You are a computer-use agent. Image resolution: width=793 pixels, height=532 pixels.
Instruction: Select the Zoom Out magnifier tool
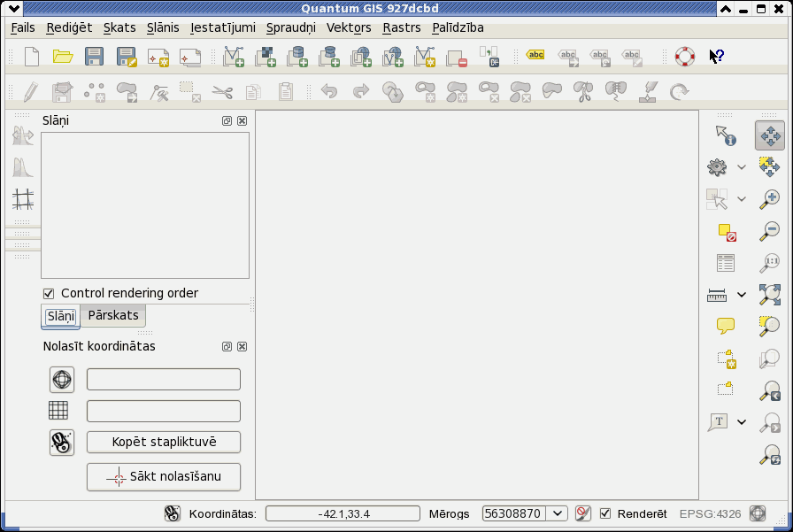(x=770, y=231)
